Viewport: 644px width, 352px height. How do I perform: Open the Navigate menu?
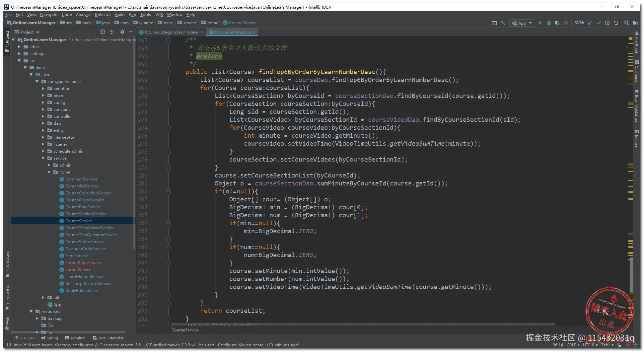click(x=49, y=15)
